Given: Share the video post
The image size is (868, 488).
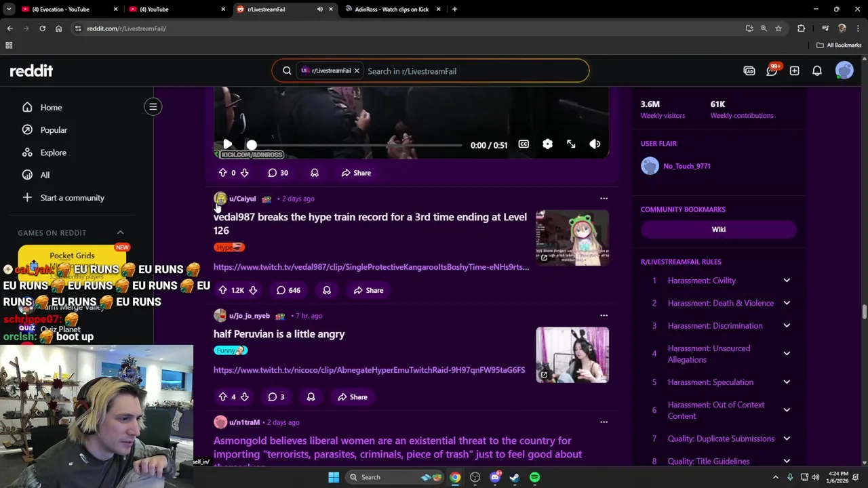Looking at the screenshot, I should [356, 173].
